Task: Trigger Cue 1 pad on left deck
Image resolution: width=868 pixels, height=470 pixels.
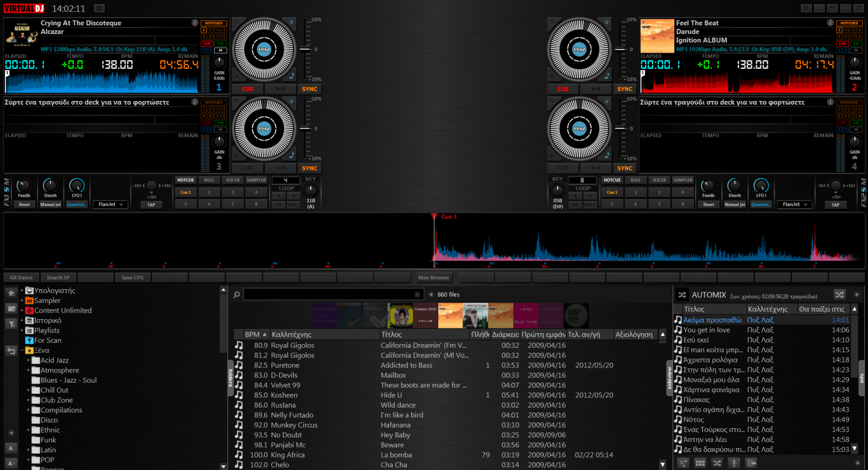Action: (x=186, y=192)
